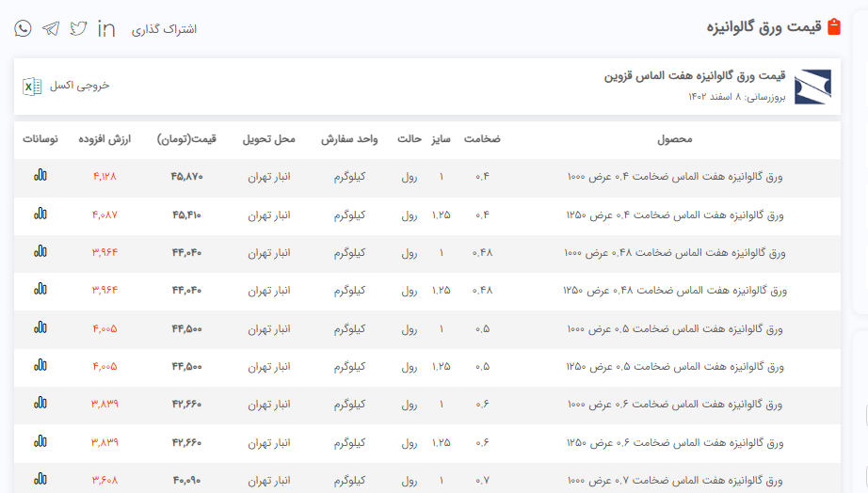Open product thickness 0.5 width 1250 row

(675, 366)
